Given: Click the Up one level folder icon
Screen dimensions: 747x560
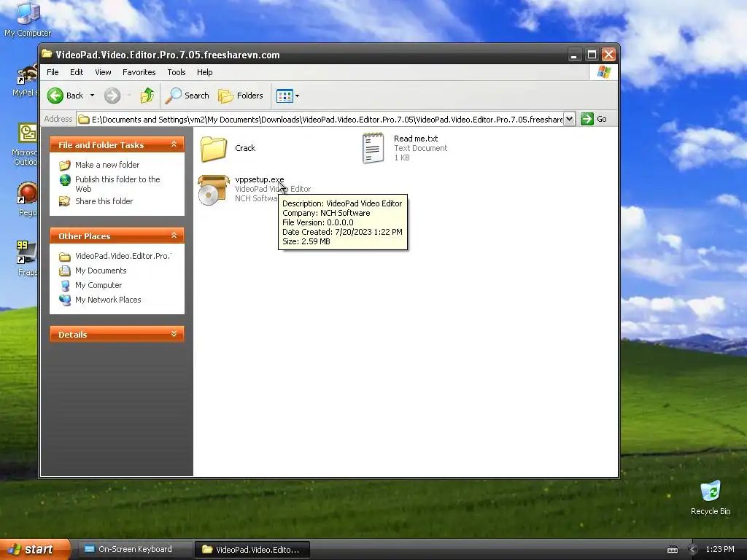Looking at the screenshot, I should (x=147, y=96).
